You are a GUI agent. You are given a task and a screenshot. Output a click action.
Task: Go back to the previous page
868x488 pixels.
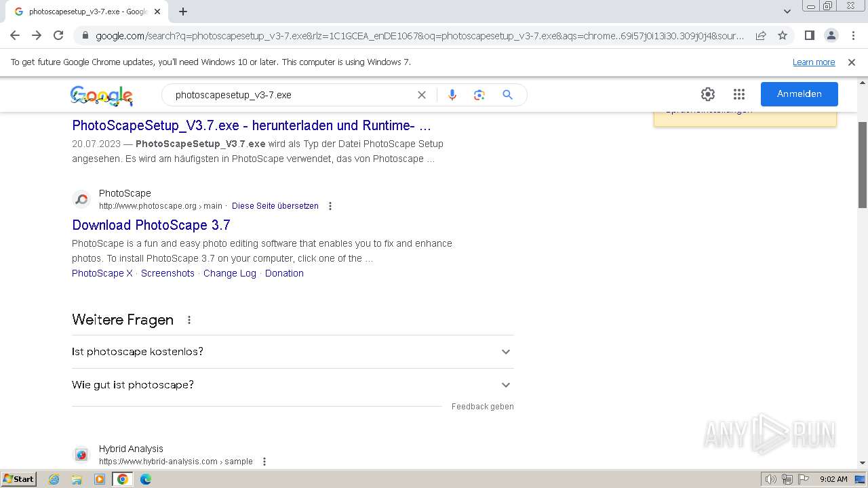15,35
